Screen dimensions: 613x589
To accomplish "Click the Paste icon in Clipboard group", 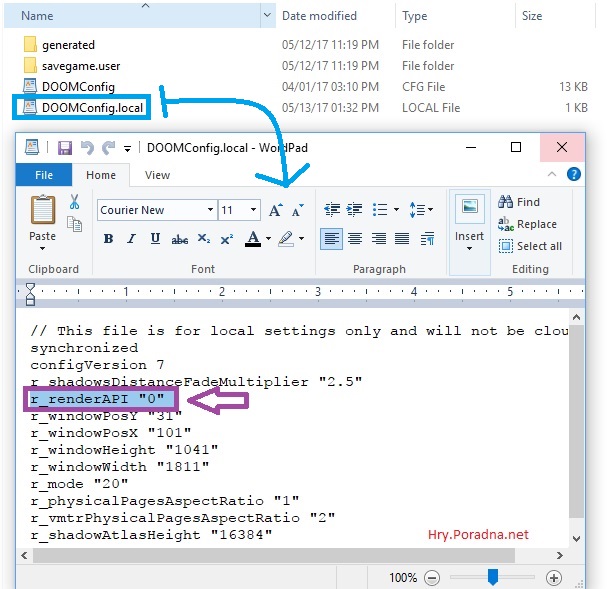I will 42,211.
